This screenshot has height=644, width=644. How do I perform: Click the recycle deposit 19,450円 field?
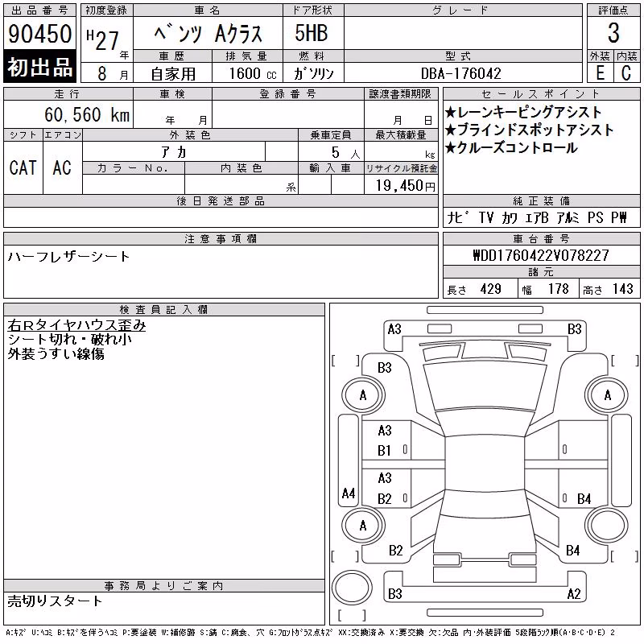406,186
